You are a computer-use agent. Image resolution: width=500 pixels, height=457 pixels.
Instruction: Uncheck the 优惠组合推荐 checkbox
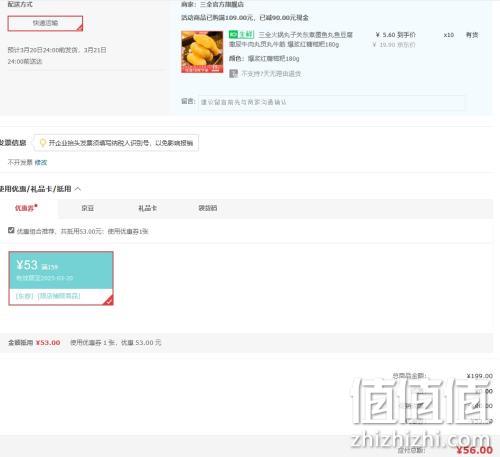11,230
